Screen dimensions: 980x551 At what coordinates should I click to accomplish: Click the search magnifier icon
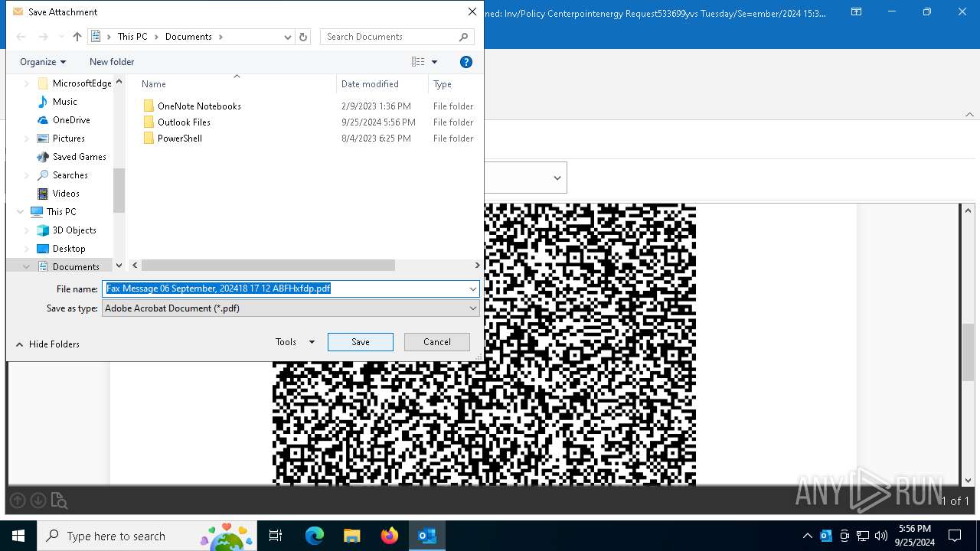464,37
